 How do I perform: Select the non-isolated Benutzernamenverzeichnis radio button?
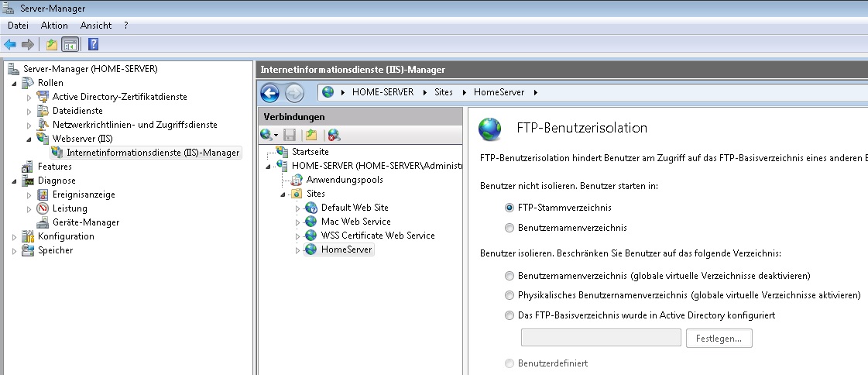(509, 228)
